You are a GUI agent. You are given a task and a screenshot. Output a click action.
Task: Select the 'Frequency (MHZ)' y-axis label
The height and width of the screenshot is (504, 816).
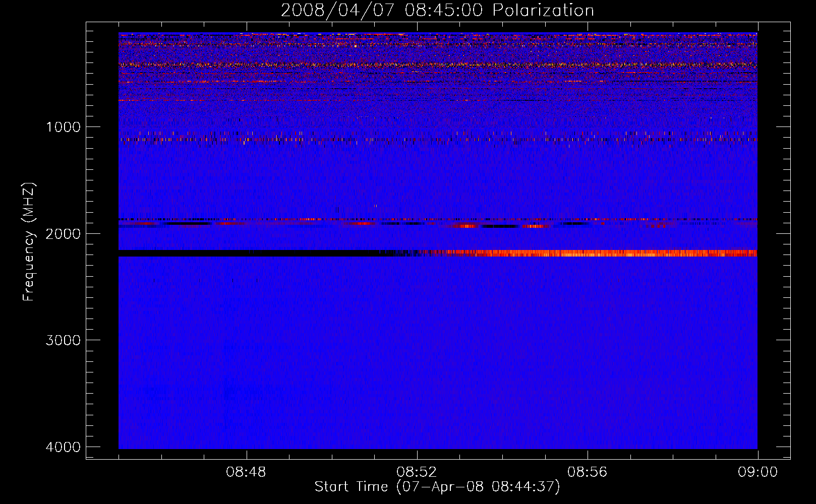[x=29, y=241]
